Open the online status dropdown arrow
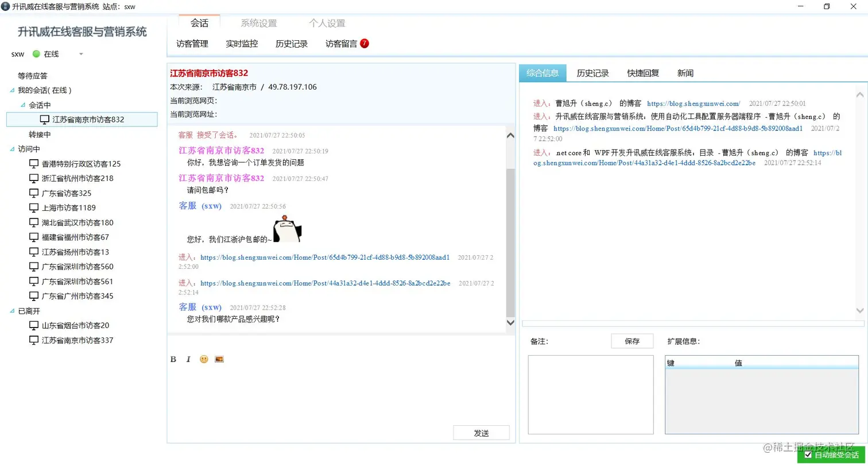 [x=81, y=55]
